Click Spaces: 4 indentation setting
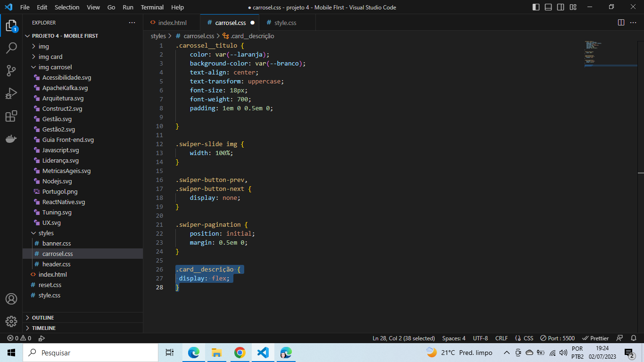Image resolution: width=644 pixels, height=362 pixels. click(454, 338)
